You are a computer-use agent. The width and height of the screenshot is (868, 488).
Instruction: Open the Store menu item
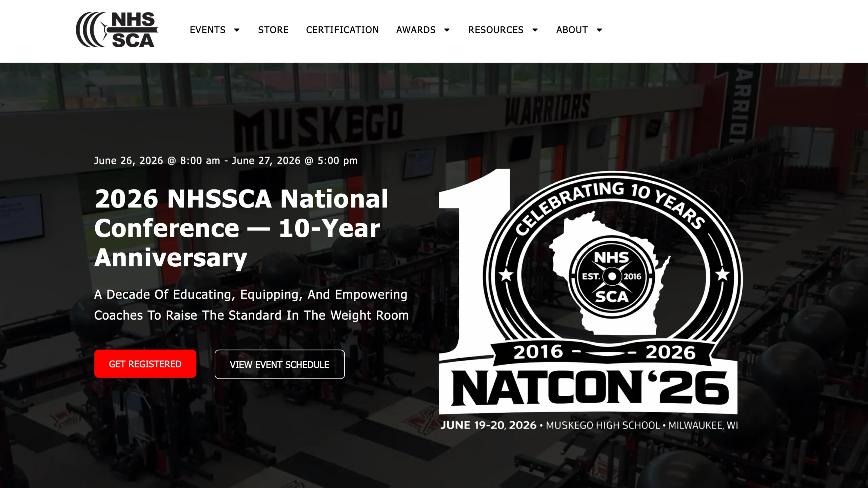point(273,30)
